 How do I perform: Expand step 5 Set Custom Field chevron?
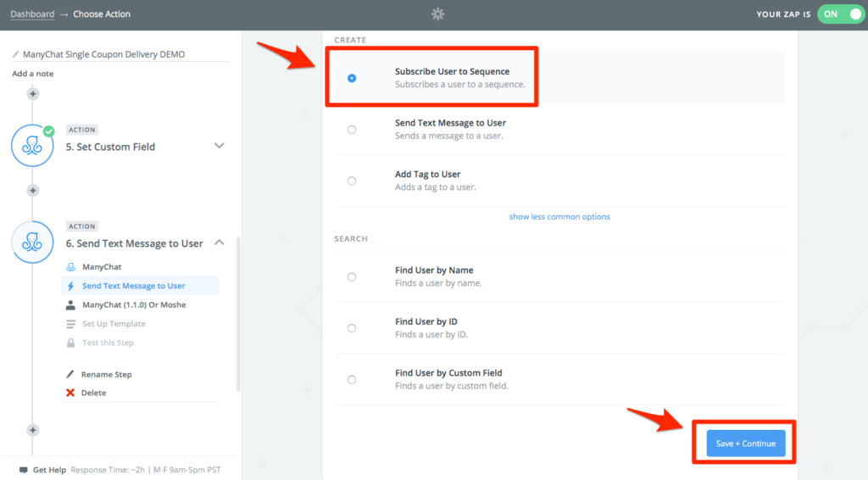click(220, 146)
